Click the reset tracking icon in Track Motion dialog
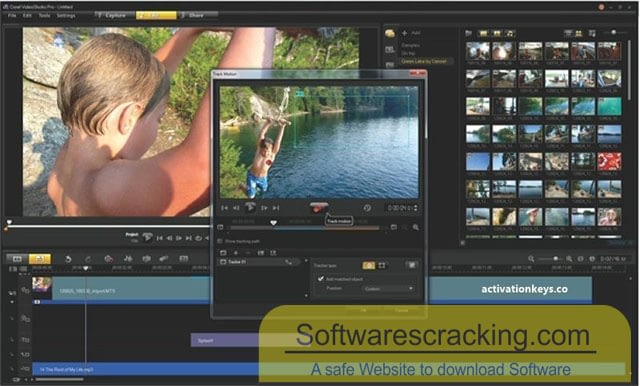The image size is (640, 386). [367, 208]
